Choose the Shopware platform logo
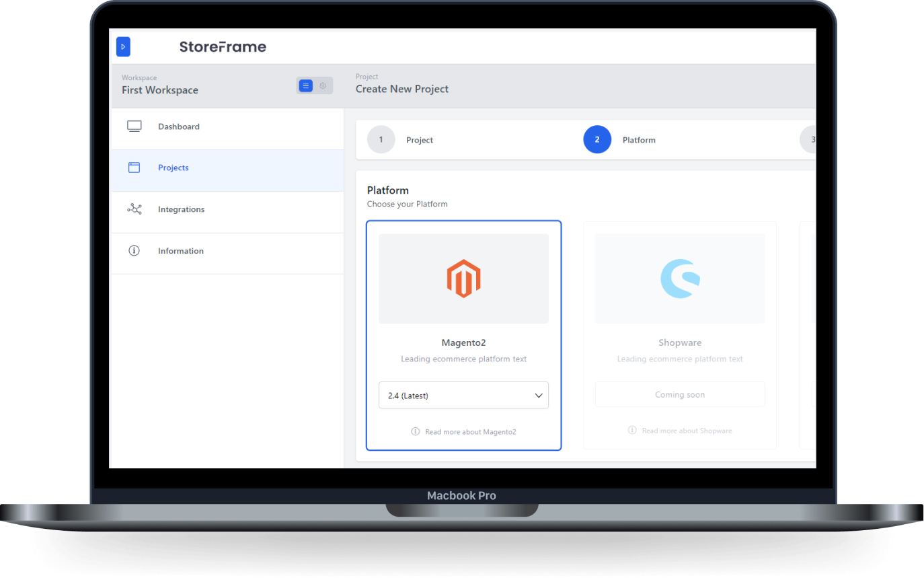The image size is (924, 582). click(680, 279)
